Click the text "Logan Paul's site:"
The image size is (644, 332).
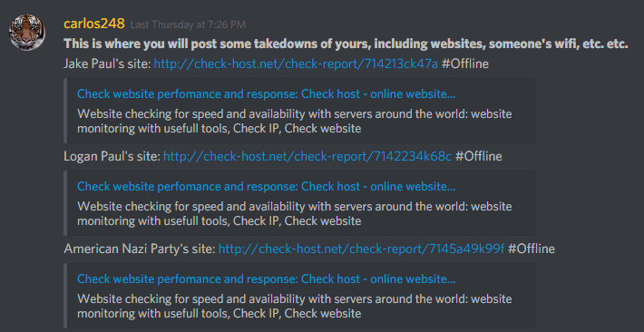coord(112,156)
